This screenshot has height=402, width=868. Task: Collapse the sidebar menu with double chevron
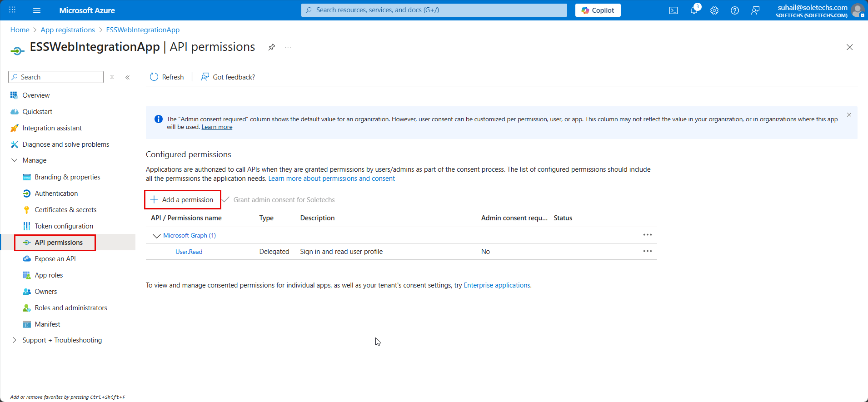(128, 77)
